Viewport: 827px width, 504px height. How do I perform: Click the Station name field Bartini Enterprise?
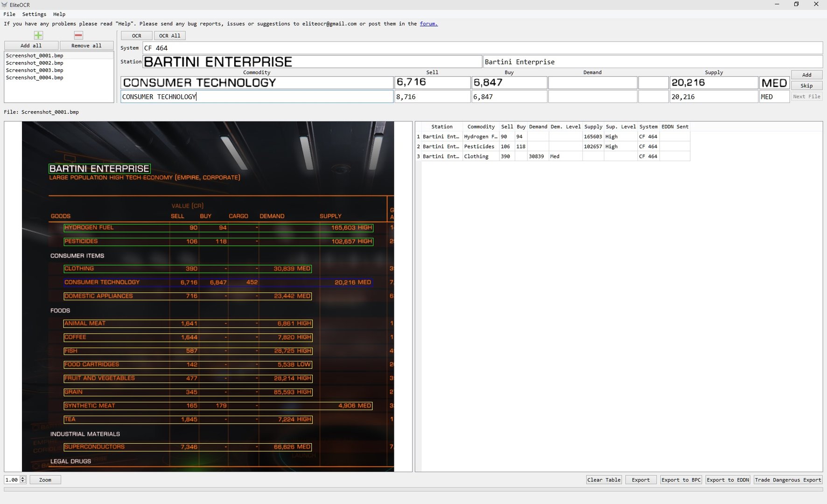[x=652, y=62]
